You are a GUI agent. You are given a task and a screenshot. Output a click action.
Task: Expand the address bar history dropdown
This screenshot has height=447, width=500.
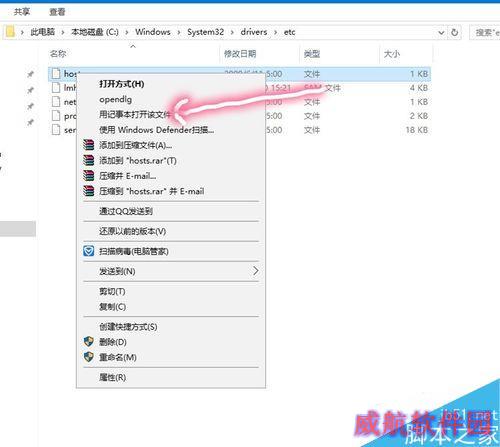[441, 33]
